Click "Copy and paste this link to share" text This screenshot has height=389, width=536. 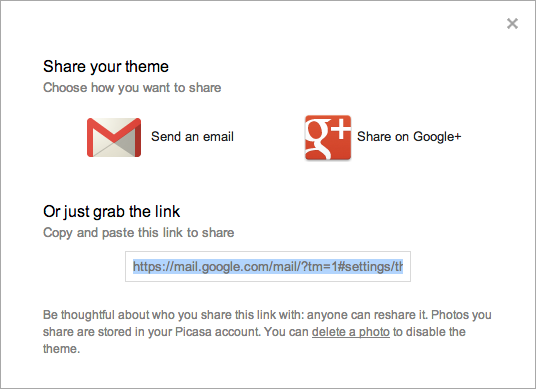(x=138, y=233)
